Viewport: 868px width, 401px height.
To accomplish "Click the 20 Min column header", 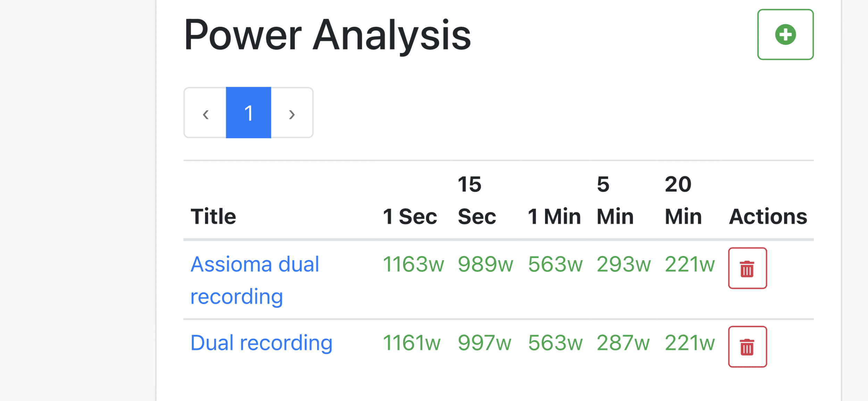I will 683,200.
